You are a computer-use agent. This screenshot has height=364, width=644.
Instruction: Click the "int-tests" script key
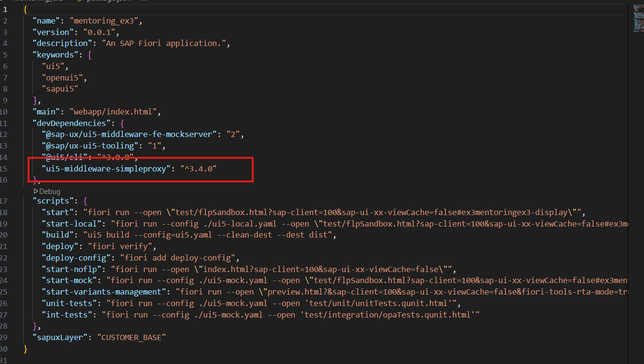tap(67, 315)
